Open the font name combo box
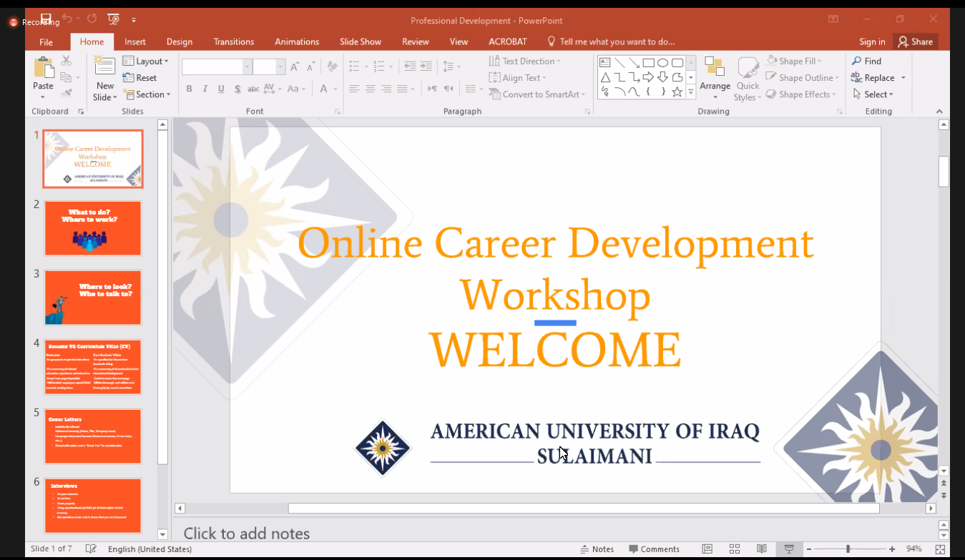 coord(217,67)
